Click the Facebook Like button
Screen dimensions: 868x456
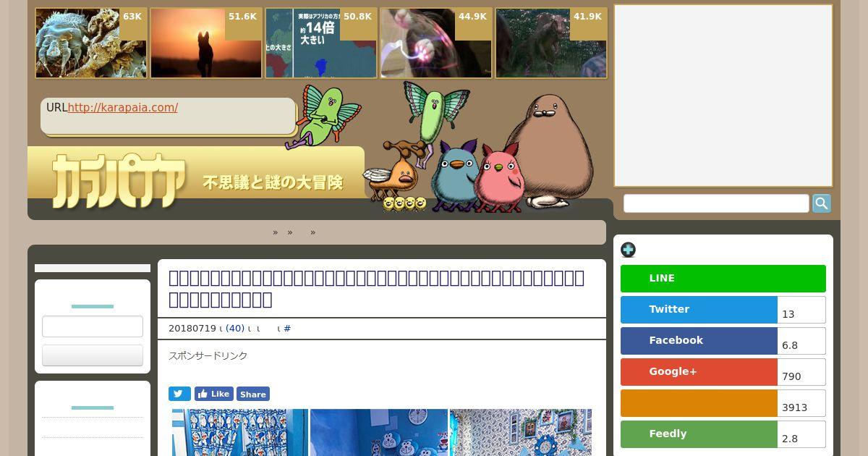tap(214, 394)
